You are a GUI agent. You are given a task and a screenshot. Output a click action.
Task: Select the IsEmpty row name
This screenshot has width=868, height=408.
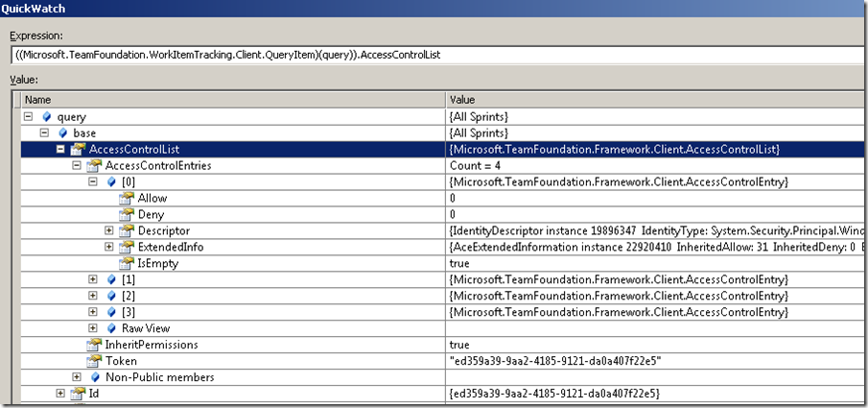(157, 263)
